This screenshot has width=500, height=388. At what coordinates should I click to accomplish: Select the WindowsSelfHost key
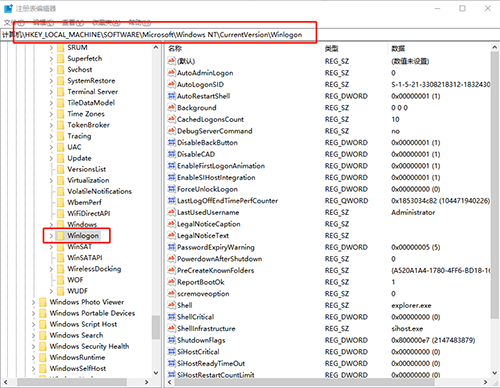[x=78, y=368]
